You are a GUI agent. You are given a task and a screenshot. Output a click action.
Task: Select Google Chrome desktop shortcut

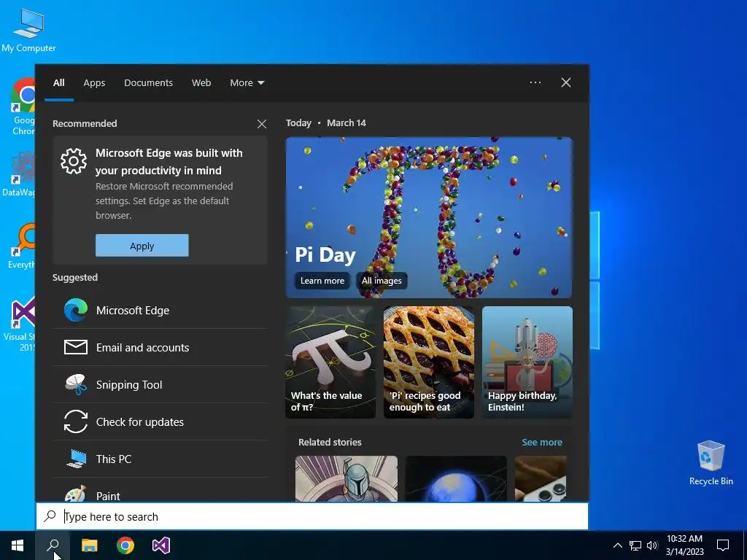click(23, 106)
